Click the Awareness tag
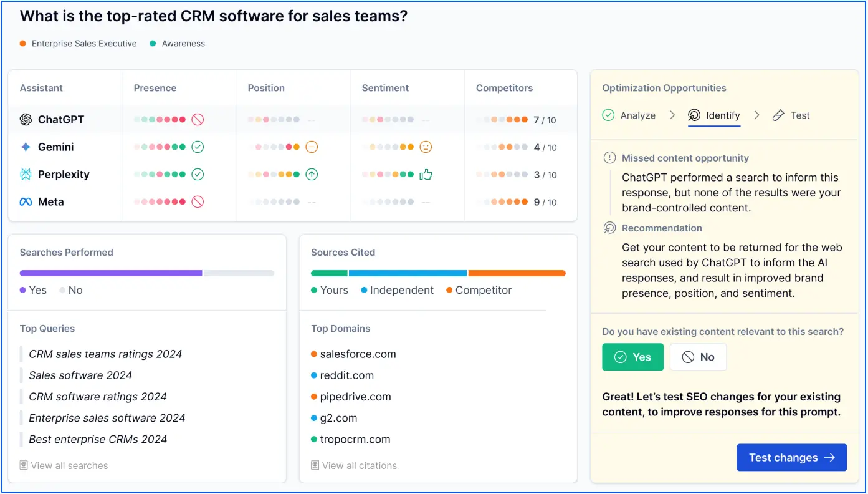868x494 pixels. [178, 44]
